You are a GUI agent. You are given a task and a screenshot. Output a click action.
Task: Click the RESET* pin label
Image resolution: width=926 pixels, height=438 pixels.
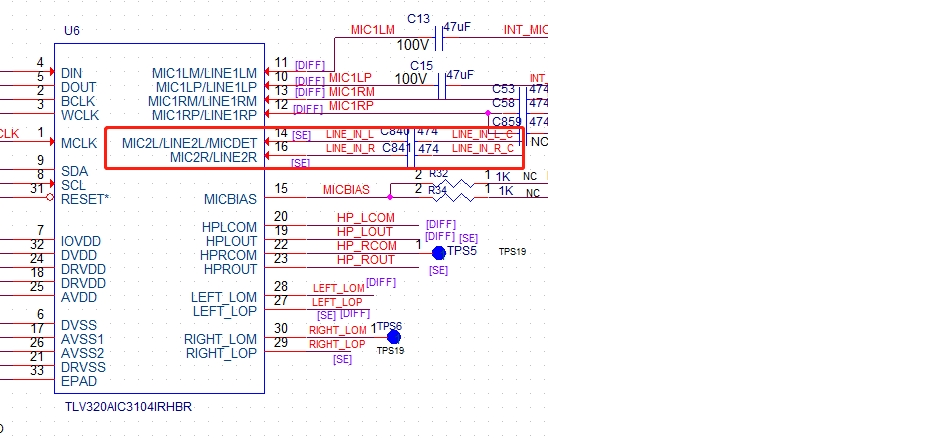[x=85, y=200]
